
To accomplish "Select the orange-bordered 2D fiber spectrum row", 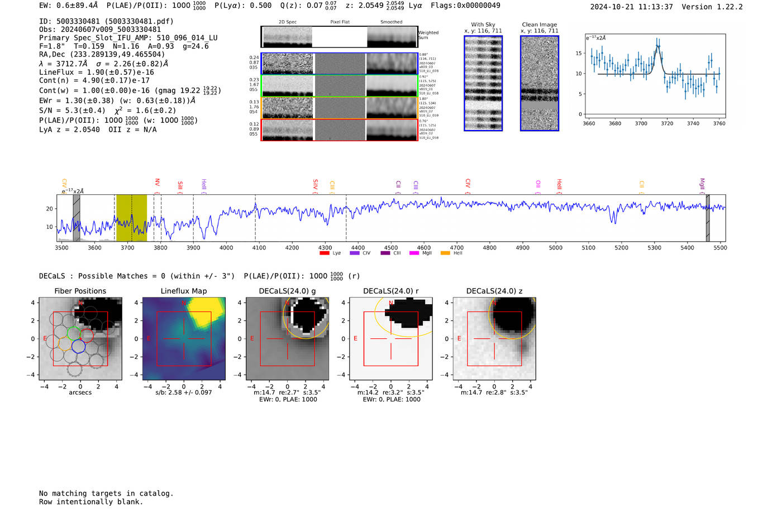I will click(x=339, y=108).
